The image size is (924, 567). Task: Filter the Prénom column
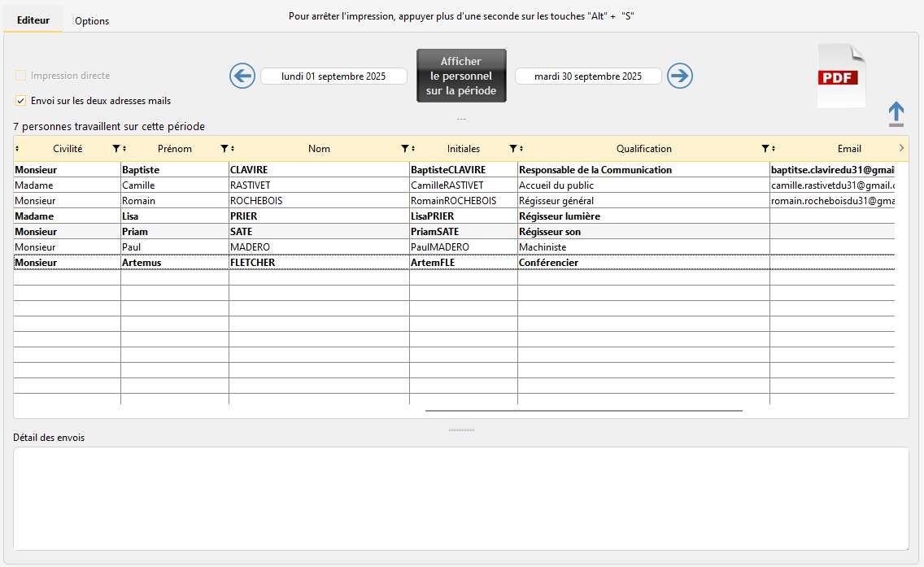[224, 149]
